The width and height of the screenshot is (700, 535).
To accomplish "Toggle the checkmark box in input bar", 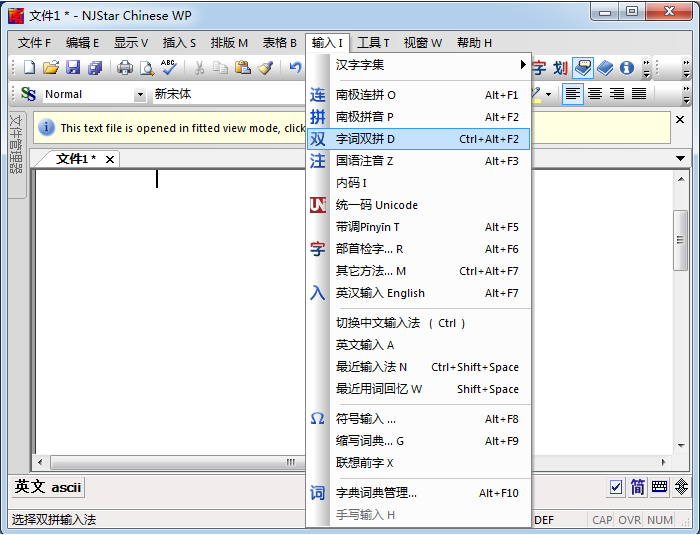I will [x=616, y=487].
